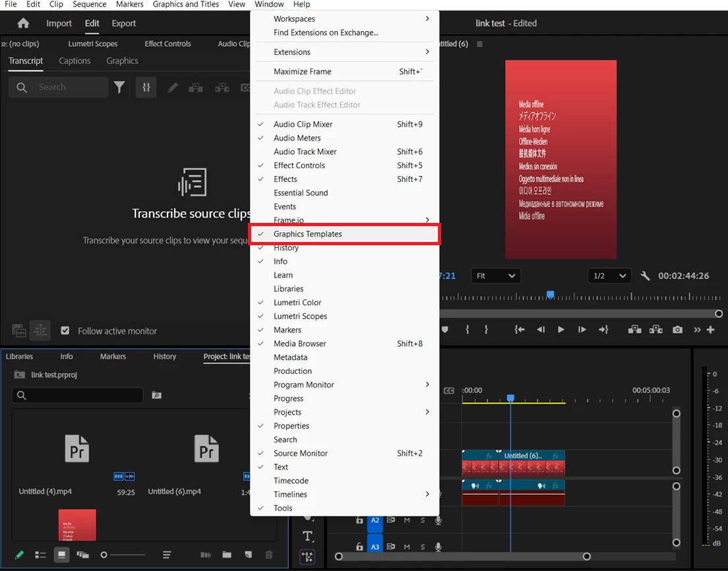This screenshot has height=571, width=728.
Task: Open the Import workspace button
Action: pos(59,23)
